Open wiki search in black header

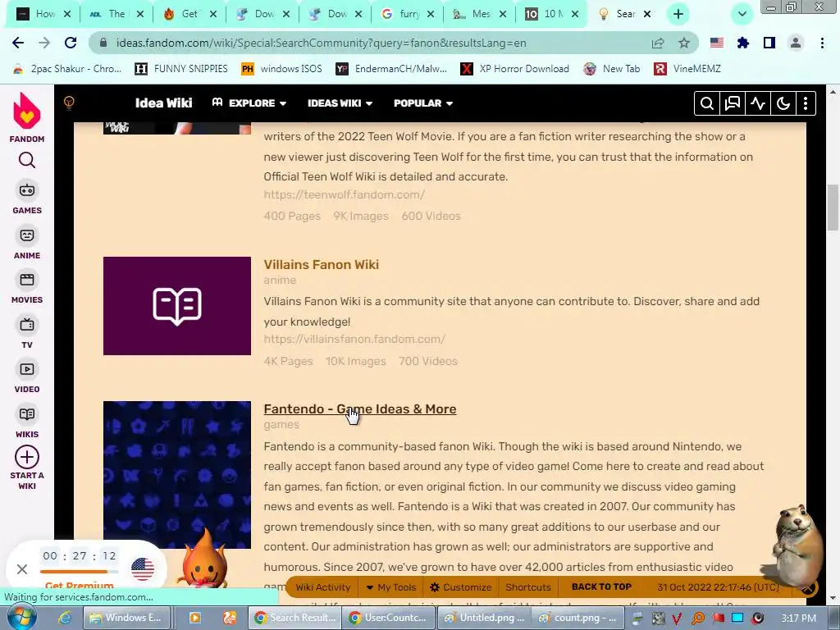tap(706, 103)
